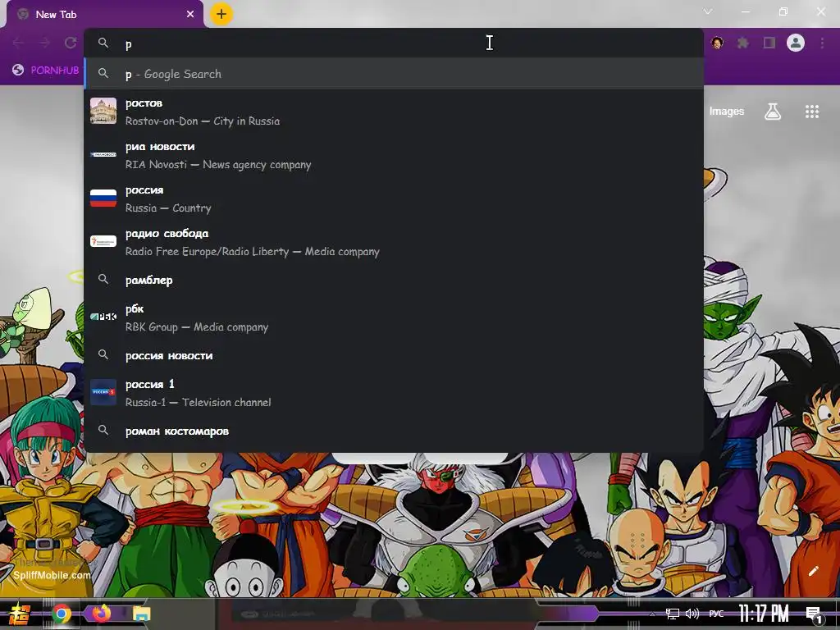
Task: Toggle the browser side panel
Action: 769,43
